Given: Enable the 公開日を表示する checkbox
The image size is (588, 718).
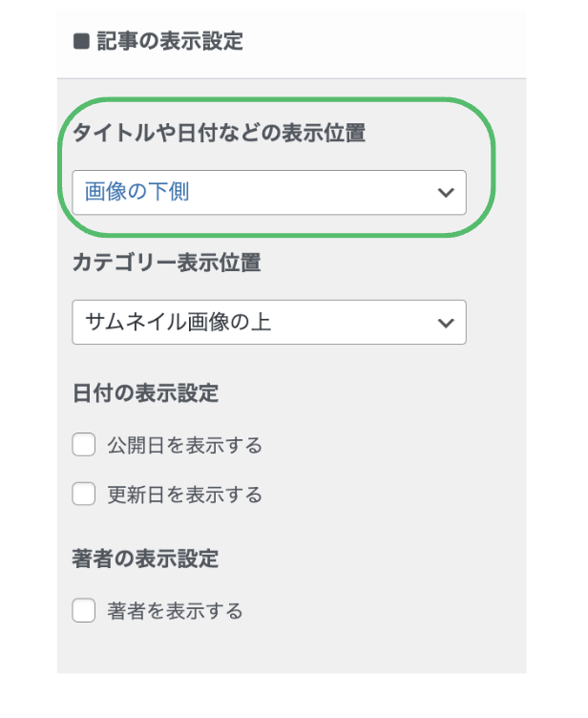Looking at the screenshot, I should [x=84, y=445].
